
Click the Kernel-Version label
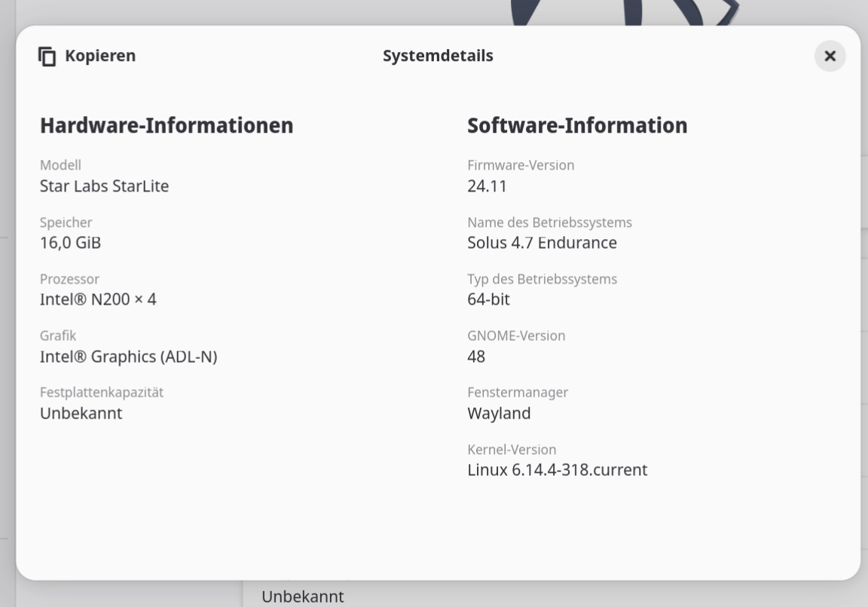click(x=512, y=449)
